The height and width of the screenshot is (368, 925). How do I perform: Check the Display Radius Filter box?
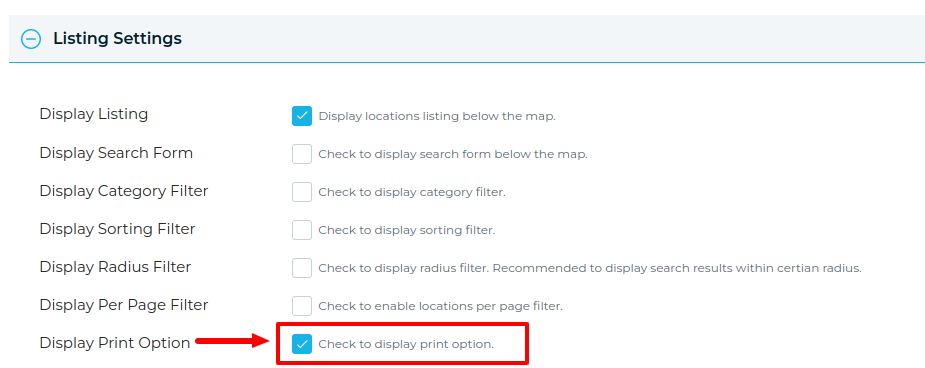[x=301, y=268]
